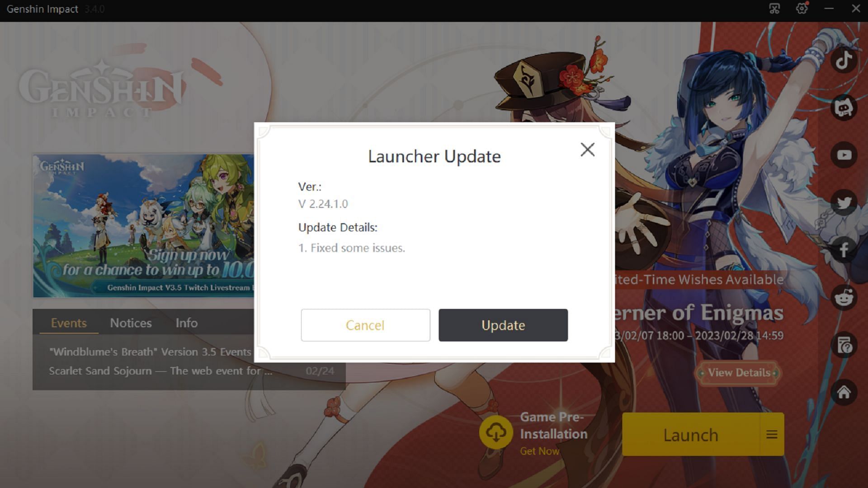Click the Cancel button in launcher dialog
Image resolution: width=868 pixels, height=488 pixels.
(x=364, y=325)
